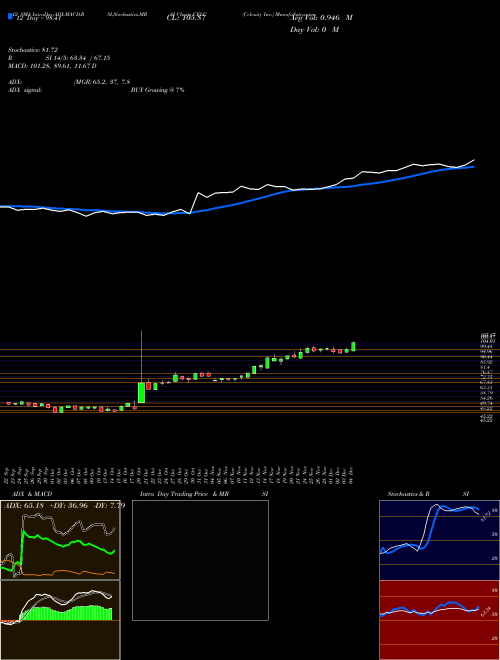Viewport: 500px width, 660px height.
Task: Click the Stochastics chart with the blue background
Action: (x=439, y=540)
